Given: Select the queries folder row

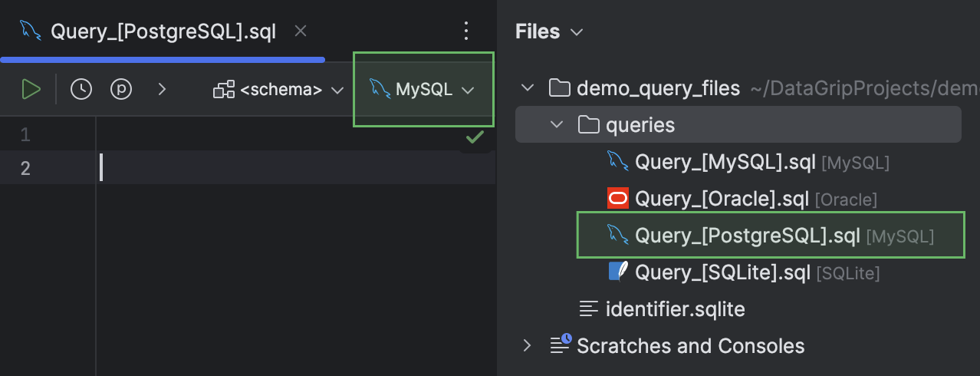Looking at the screenshot, I should (738, 124).
